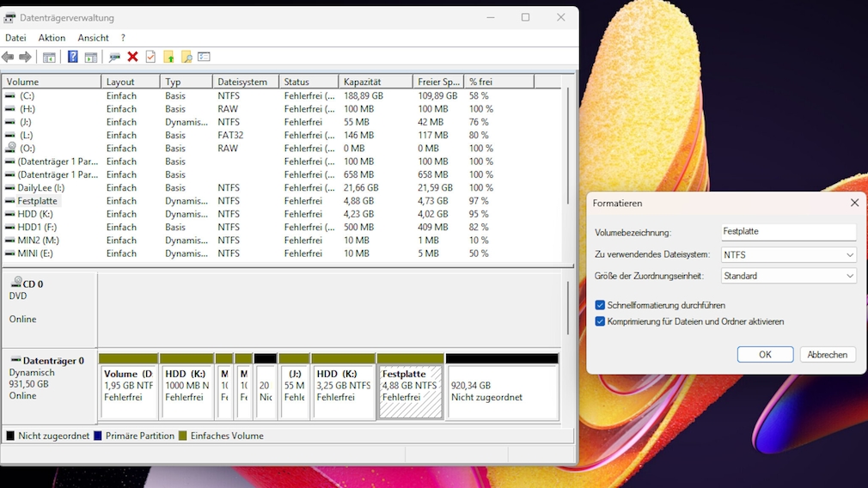Image resolution: width=868 pixels, height=488 pixels.
Task: Click the folder with green arrow icon
Action: (168, 57)
